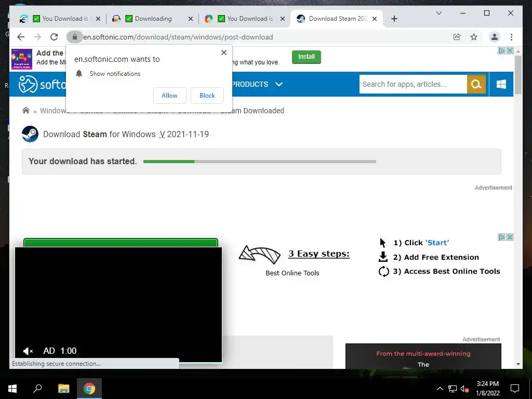The width and height of the screenshot is (532, 399).
Task: Click the 3 Easy steps heading
Action: coord(318,254)
